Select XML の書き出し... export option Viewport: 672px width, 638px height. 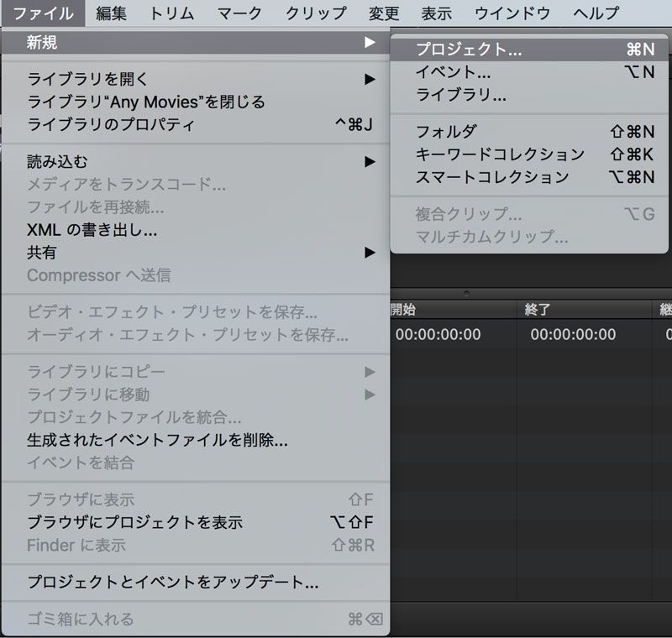point(92,229)
